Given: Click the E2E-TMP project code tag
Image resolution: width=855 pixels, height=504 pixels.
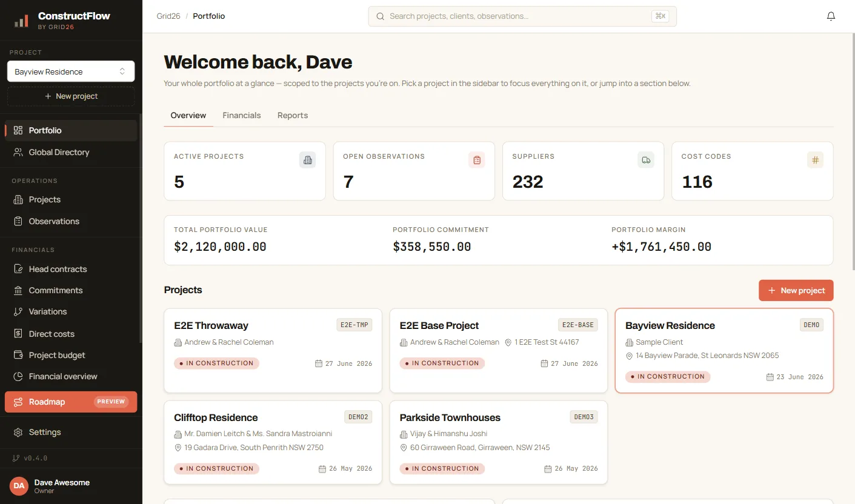Looking at the screenshot, I should tap(354, 325).
